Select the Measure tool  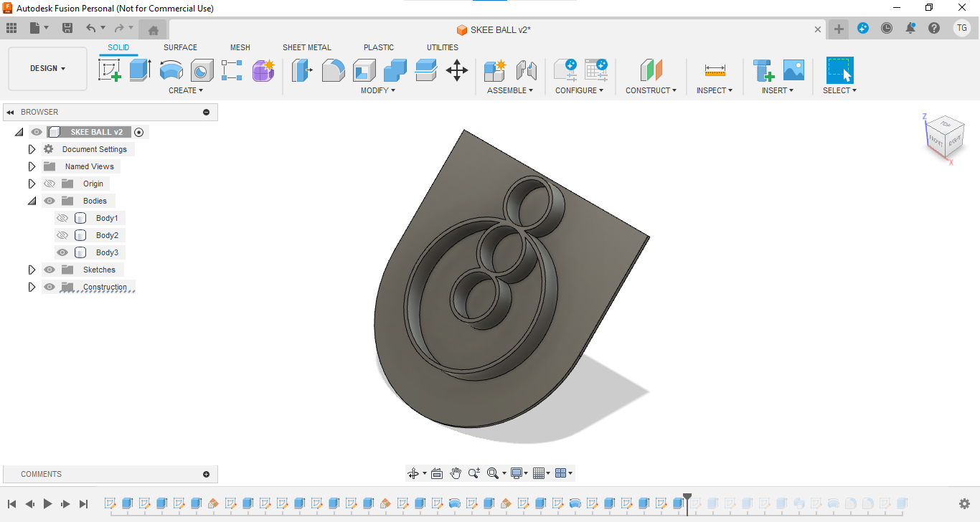(x=715, y=70)
